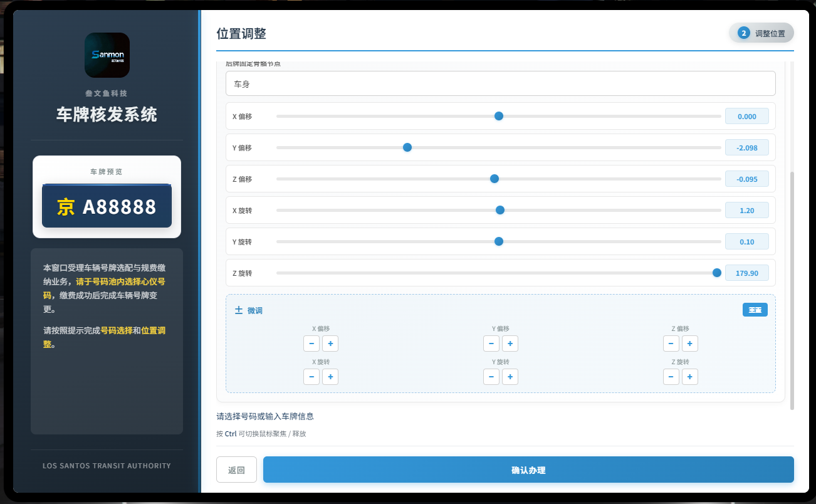
Task: Click the LOS SANTOS TRANSIT AUTHORITY footer text
Action: pyautogui.click(x=107, y=466)
